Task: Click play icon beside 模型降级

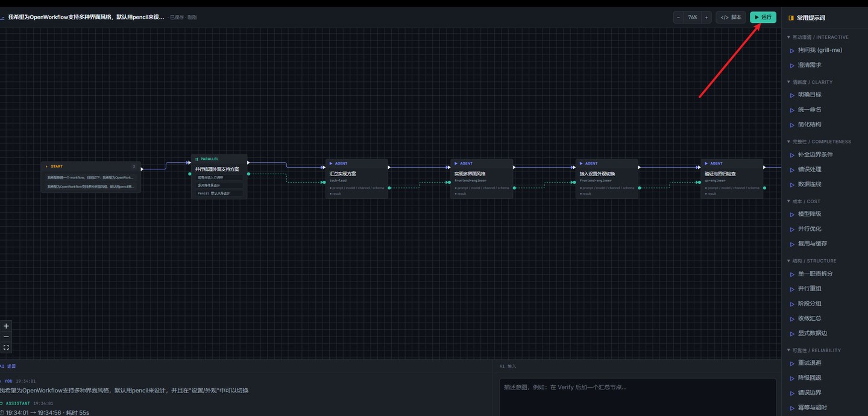Action: pos(793,215)
